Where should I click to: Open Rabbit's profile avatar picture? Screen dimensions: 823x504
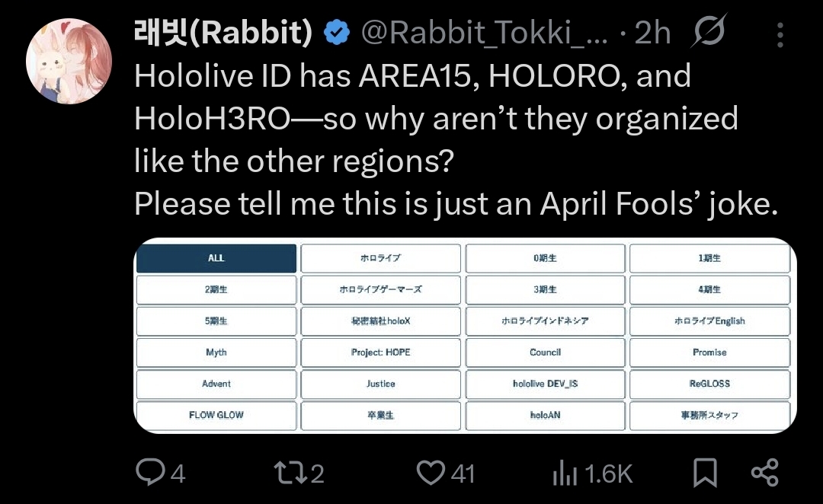point(69,61)
